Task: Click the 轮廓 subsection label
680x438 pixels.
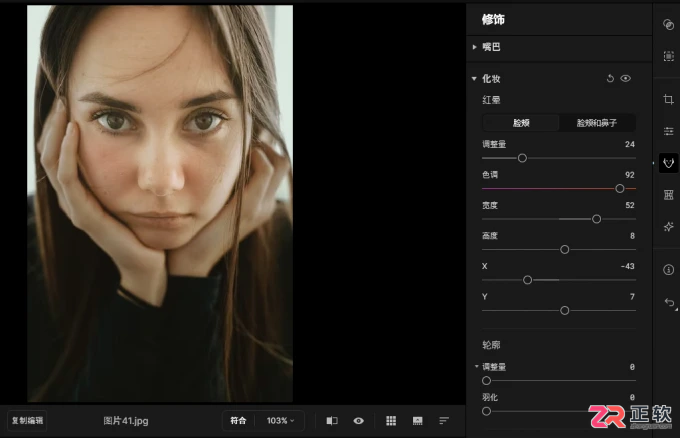Action: tap(491, 345)
